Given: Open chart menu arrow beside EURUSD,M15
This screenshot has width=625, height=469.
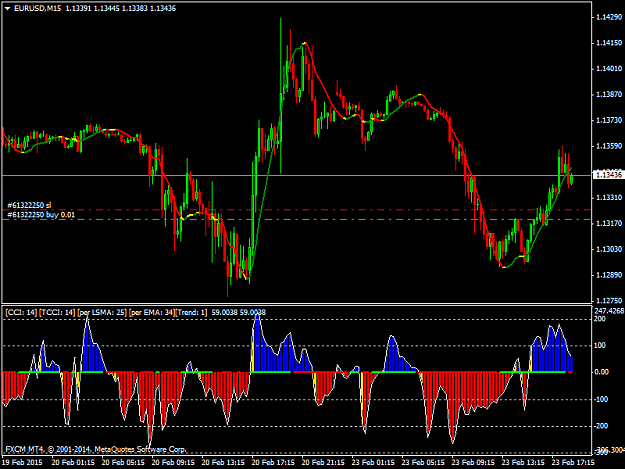Looking at the screenshot, I should click(x=7, y=8).
